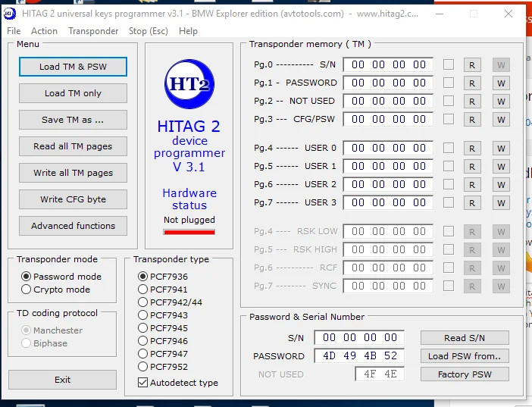This screenshot has width=532, height=407.
Task: Click Write all TM pages button
Action: [73, 173]
